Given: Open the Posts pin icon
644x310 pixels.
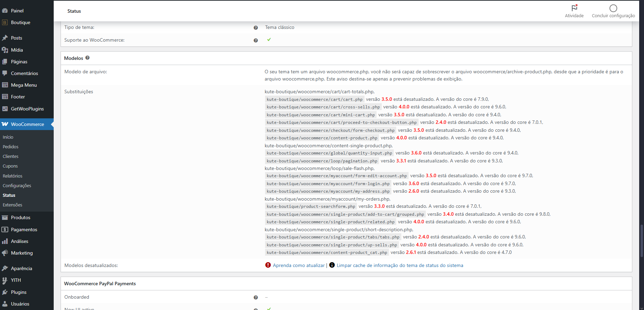Looking at the screenshot, I should (x=5, y=38).
